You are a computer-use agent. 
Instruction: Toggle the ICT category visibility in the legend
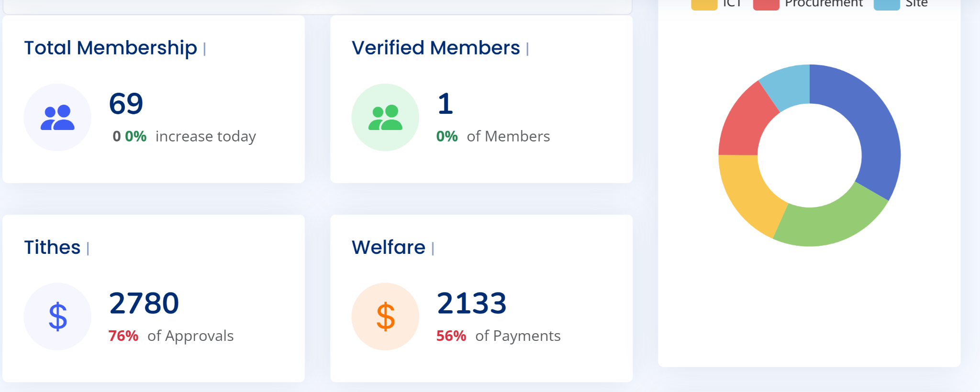703,4
